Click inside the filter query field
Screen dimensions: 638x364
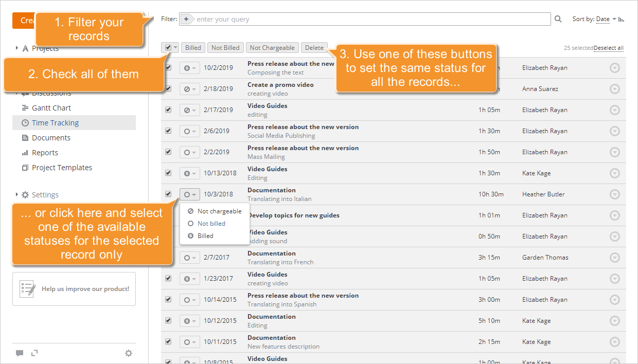(360, 19)
